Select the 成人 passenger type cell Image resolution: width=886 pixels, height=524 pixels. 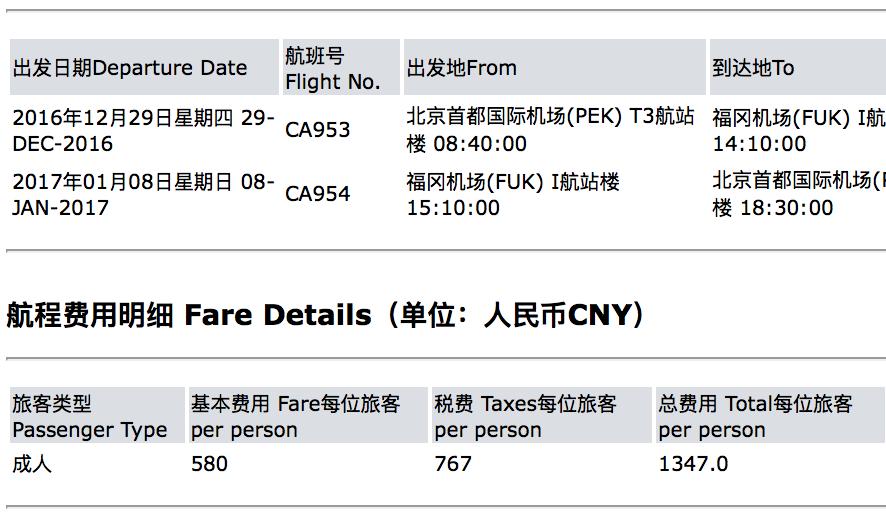32,464
